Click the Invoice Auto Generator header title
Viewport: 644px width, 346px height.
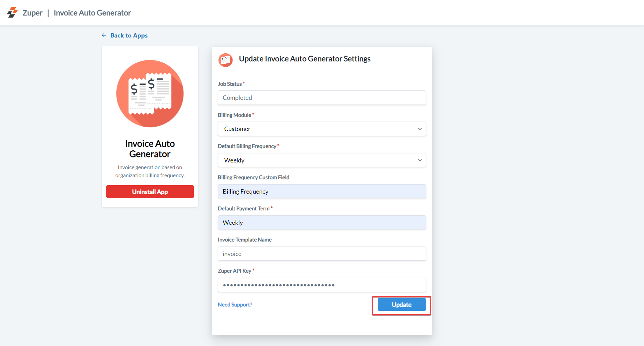pos(92,13)
